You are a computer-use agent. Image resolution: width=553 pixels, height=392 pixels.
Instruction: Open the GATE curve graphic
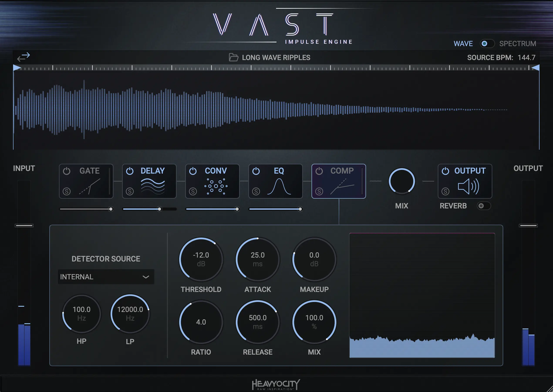[90, 186]
